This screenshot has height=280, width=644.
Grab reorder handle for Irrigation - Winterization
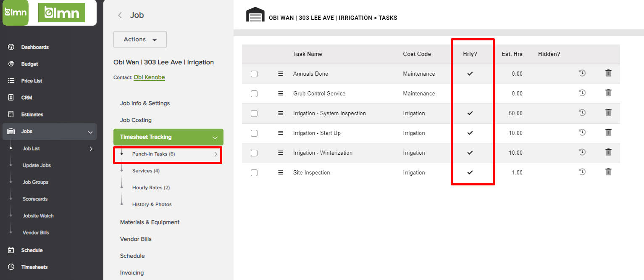pos(281,153)
